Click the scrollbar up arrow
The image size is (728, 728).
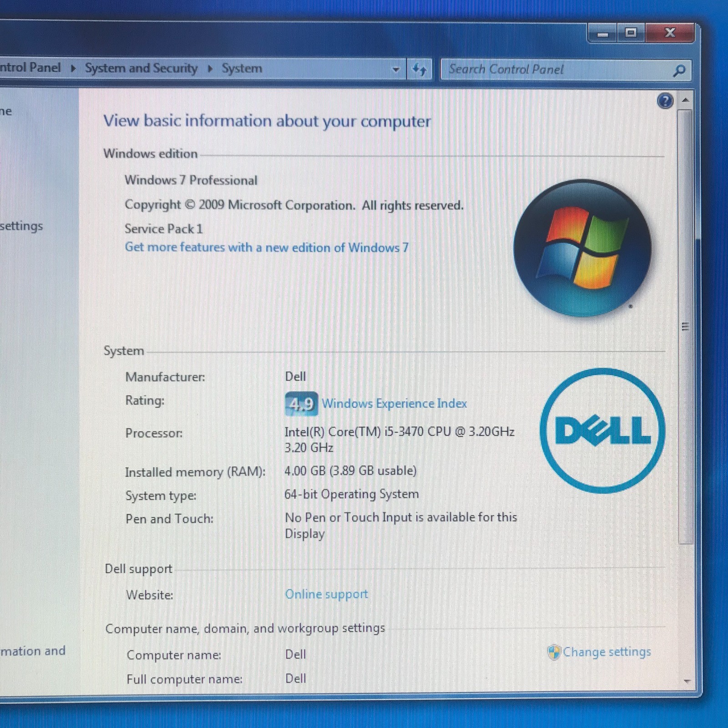[x=686, y=100]
